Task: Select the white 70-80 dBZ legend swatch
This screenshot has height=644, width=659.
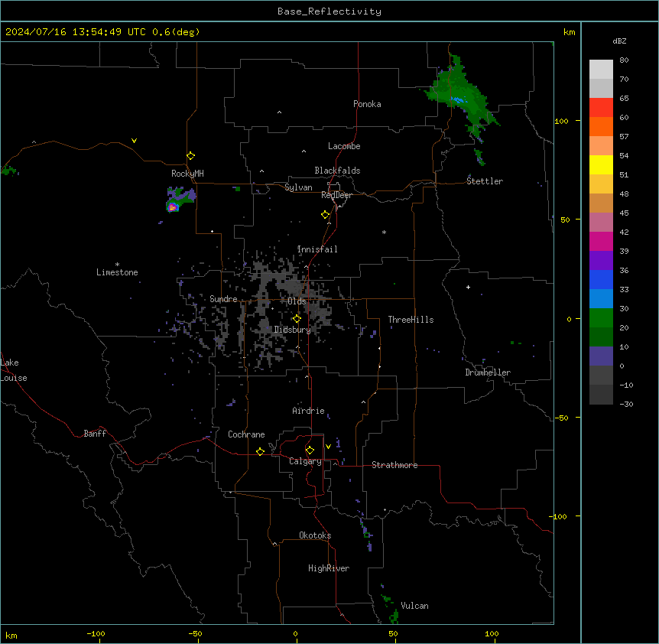Action: click(x=601, y=70)
